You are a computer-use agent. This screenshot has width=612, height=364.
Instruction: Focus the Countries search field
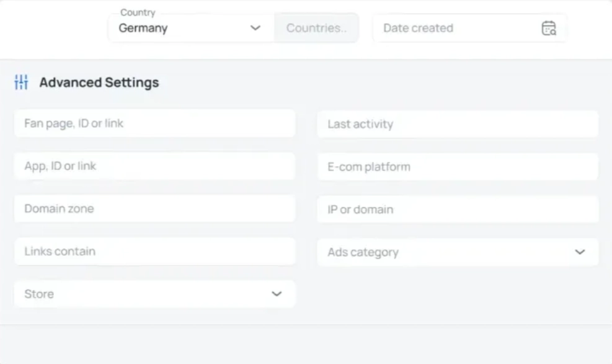tap(316, 28)
